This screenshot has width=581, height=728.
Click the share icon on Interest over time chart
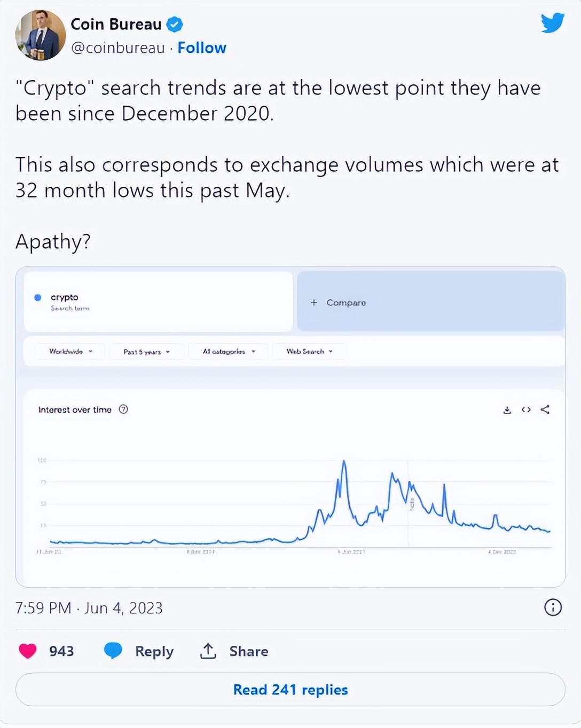545,410
